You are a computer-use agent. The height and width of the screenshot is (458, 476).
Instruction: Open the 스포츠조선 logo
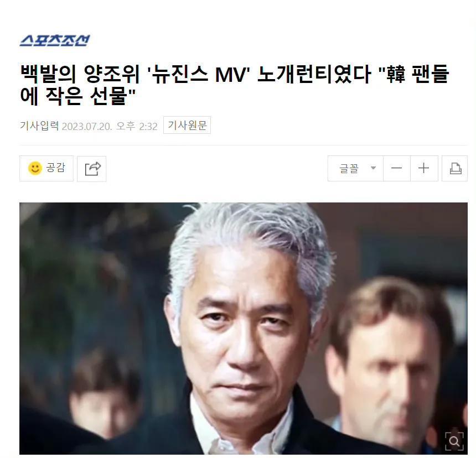[55, 40]
